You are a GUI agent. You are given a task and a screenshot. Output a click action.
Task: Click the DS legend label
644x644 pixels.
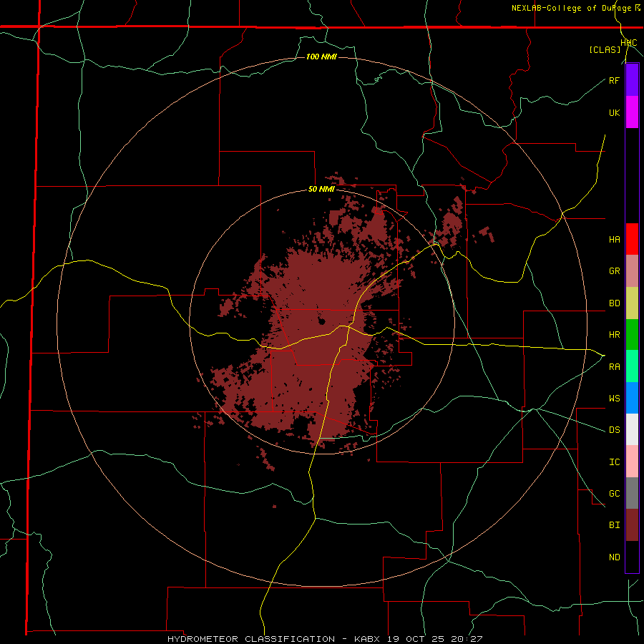tap(614, 430)
